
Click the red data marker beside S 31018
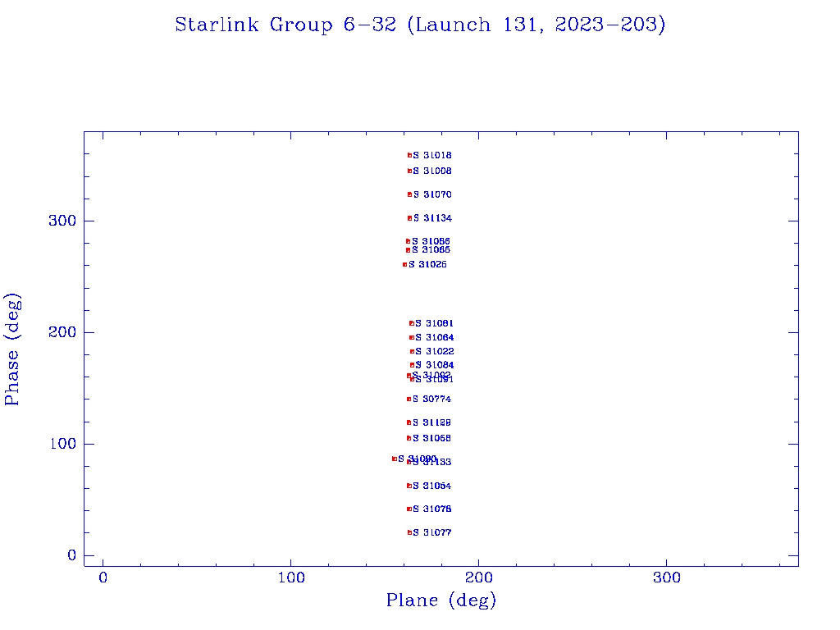point(410,155)
